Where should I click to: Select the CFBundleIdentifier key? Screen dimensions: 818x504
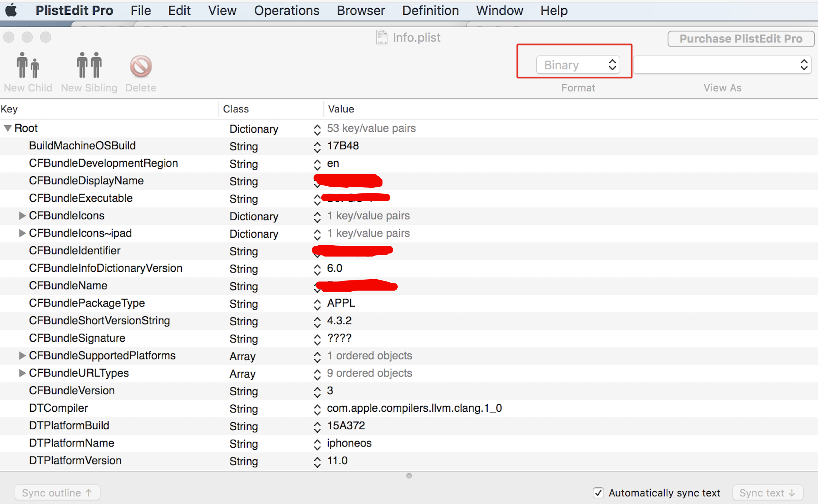click(75, 250)
